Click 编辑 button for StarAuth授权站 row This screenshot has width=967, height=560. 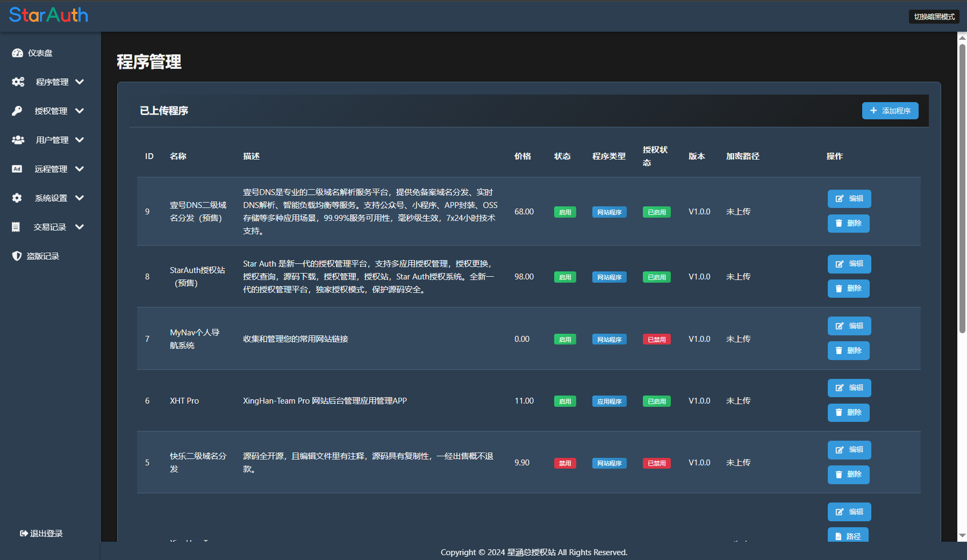[x=849, y=264]
